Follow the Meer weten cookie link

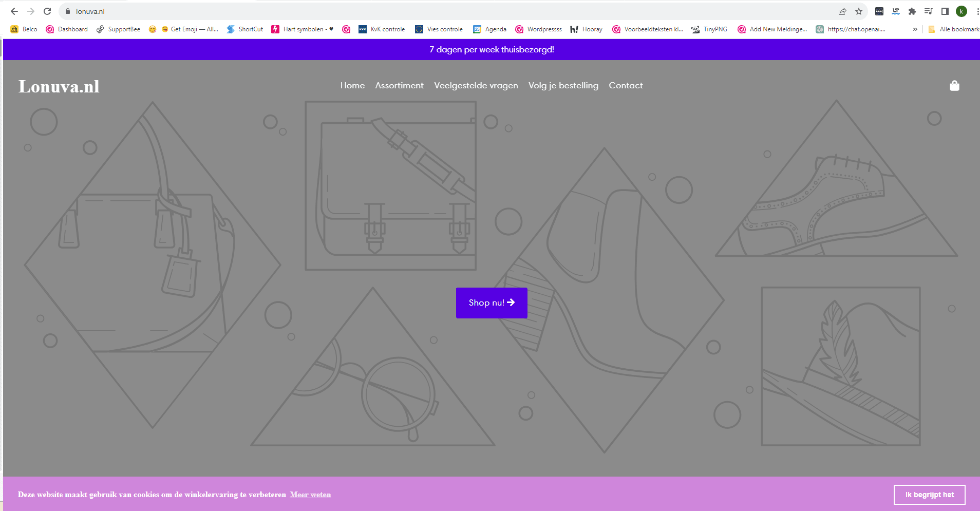click(310, 495)
